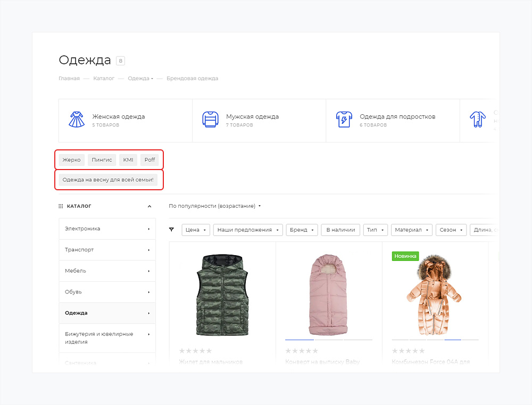
Task: Collapse the Каталог sidebar section
Action: pos(149,206)
